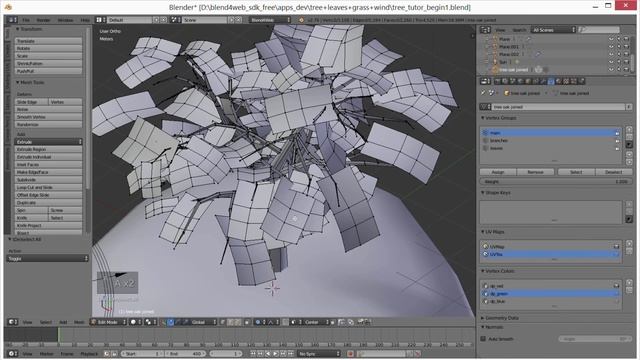Collapse the Vertex Groups panel
The width and height of the screenshot is (640, 360).
point(499,118)
